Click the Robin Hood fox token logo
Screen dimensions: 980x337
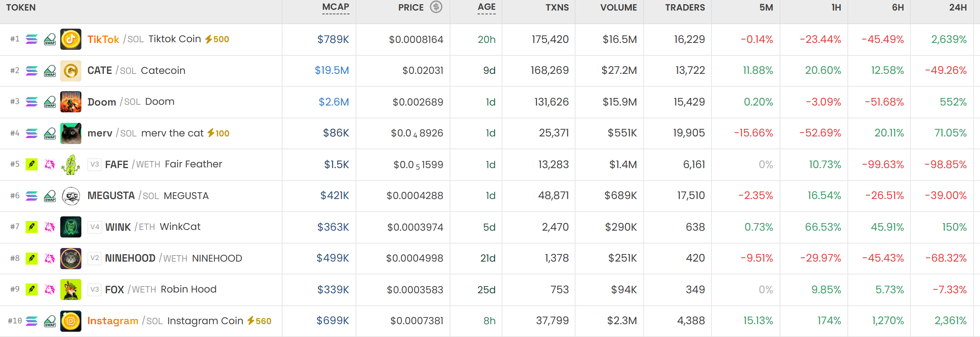coord(71,290)
